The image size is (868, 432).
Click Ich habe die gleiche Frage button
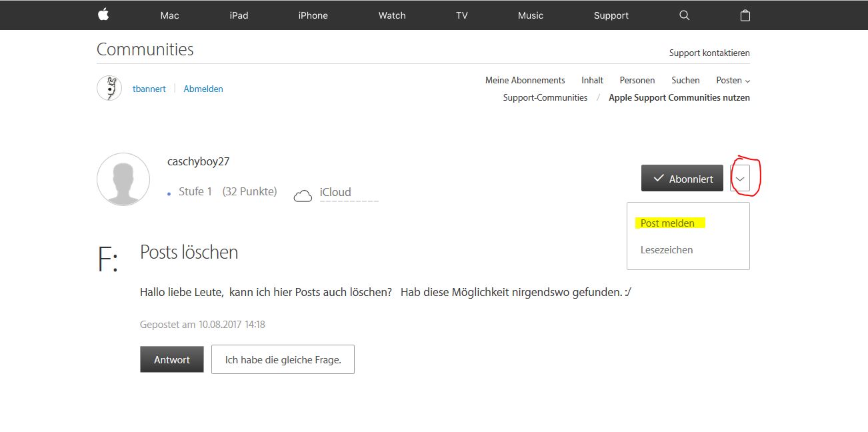pos(283,359)
